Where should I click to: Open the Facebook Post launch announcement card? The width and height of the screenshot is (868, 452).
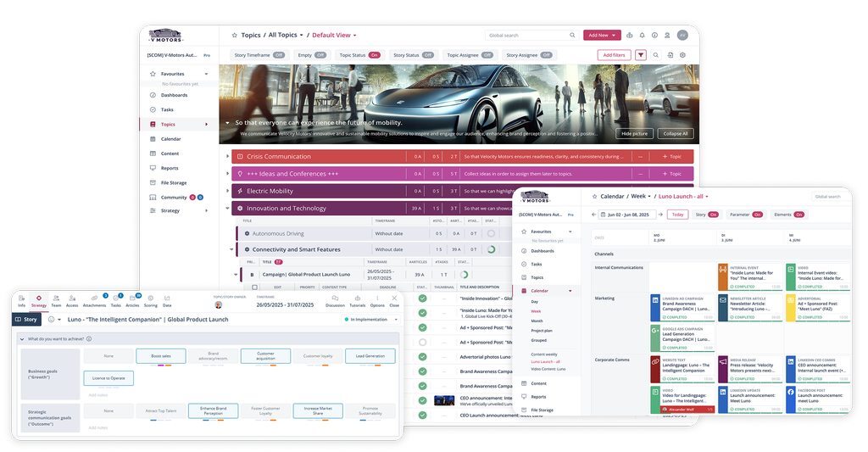pyautogui.click(x=818, y=400)
